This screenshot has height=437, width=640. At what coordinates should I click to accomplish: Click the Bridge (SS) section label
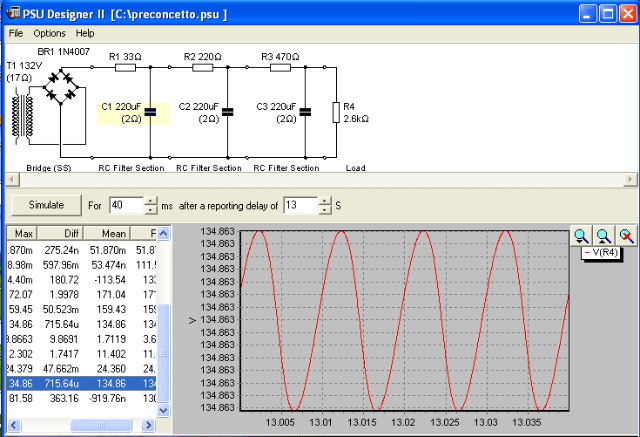(x=49, y=168)
